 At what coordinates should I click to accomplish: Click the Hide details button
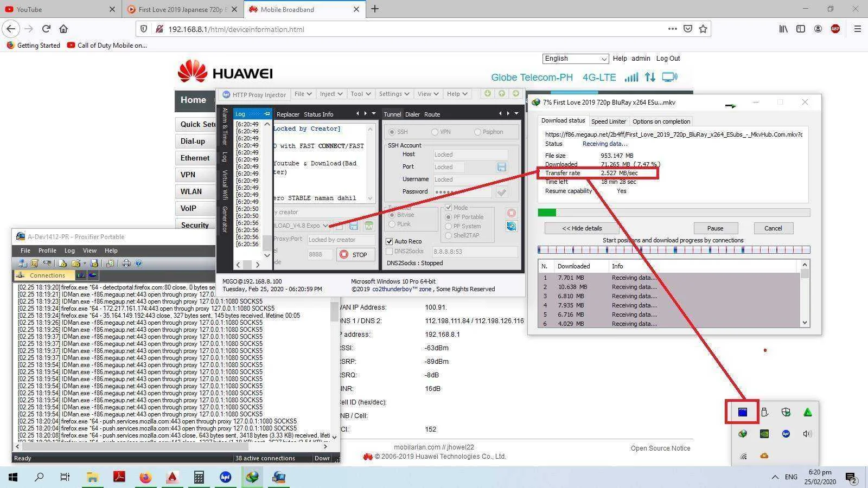582,228
